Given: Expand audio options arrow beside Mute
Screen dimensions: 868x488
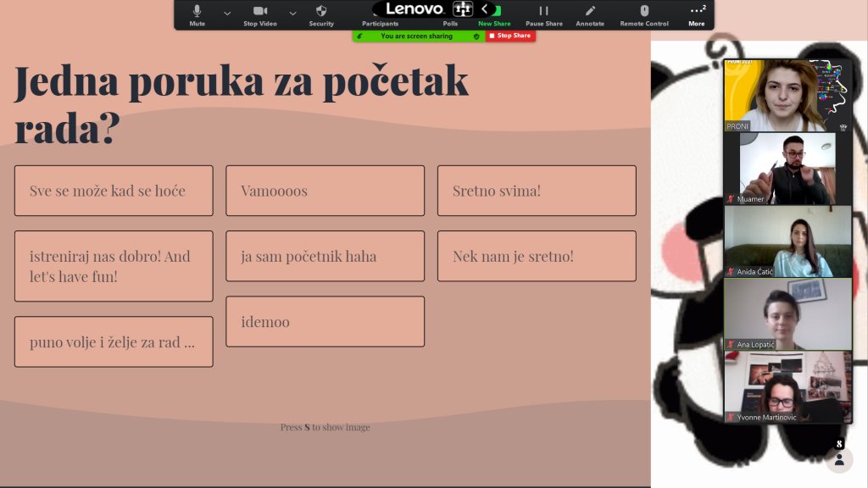Looking at the screenshot, I should click(x=226, y=14).
